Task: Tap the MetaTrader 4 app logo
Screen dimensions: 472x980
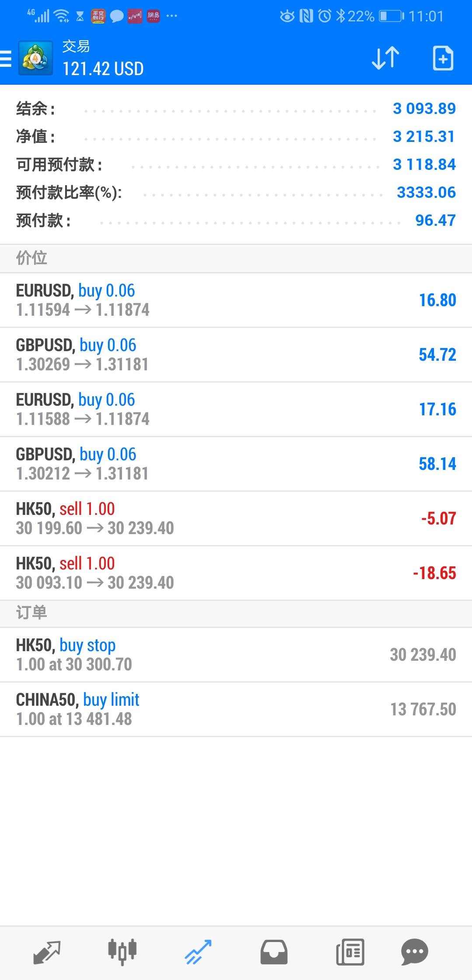Action: (x=36, y=58)
